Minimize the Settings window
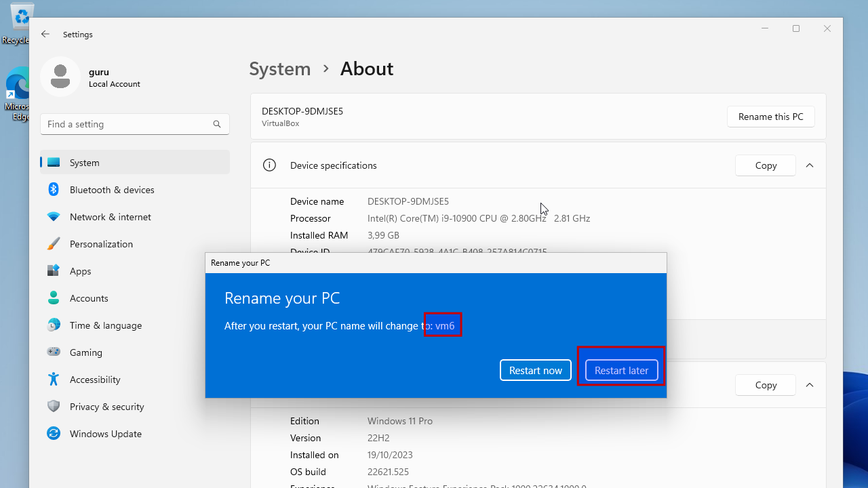The image size is (868, 488). (765, 28)
